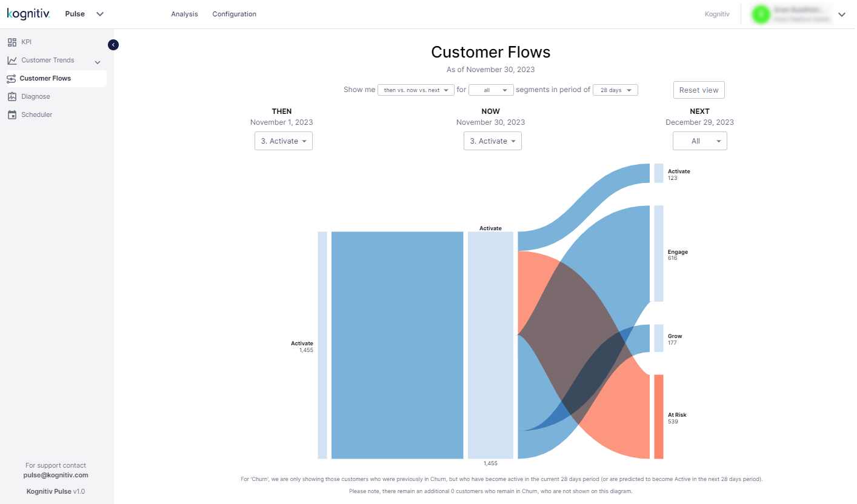Click the orange At Risk 539 node
857x504 pixels.
click(x=659, y=417)
